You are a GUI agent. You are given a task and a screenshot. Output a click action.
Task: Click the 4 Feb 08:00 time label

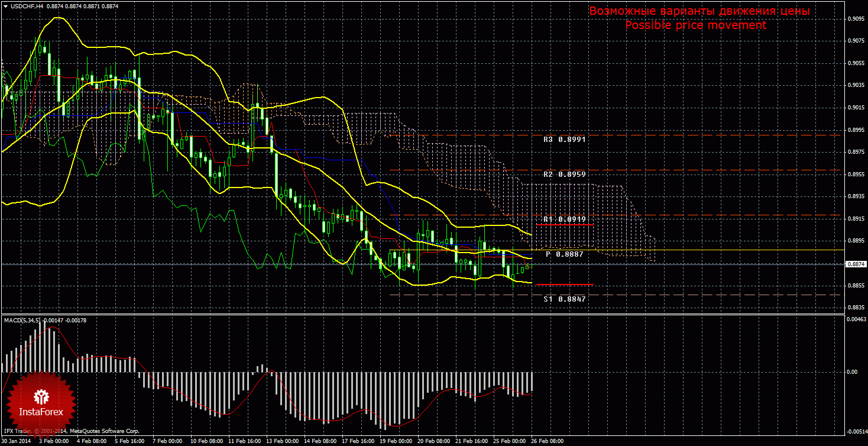pos(91,441)
